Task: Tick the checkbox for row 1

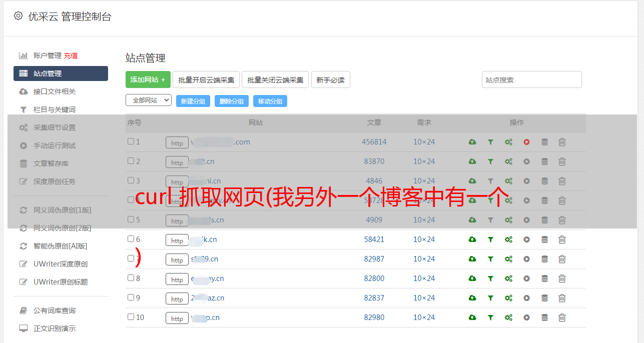Action: (x=131, y=141)
